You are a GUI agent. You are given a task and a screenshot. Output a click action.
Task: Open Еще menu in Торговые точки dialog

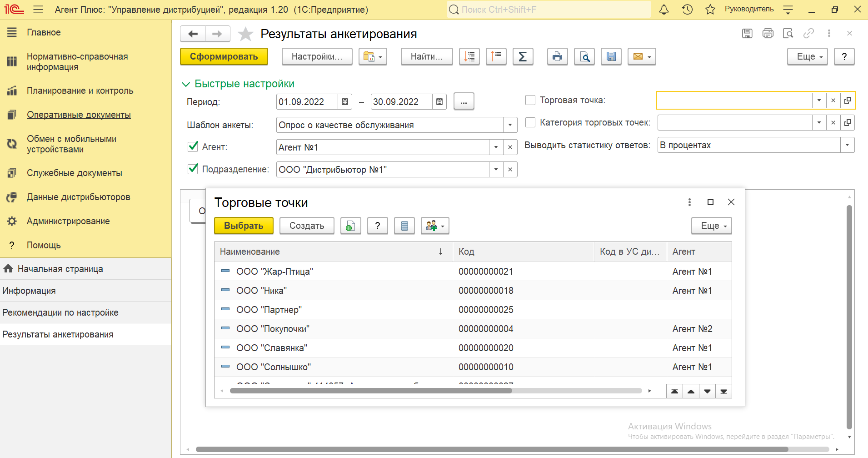[712, 226]
